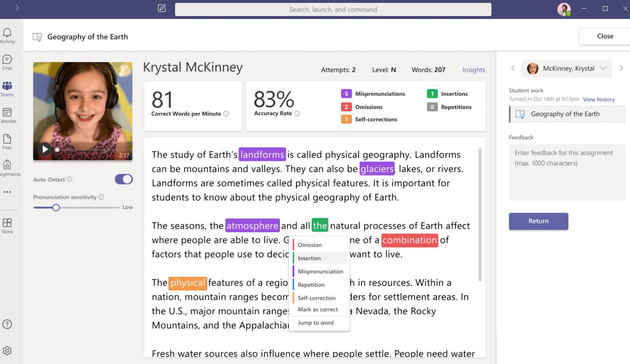Choose Mispronunciation from the context menu
The height and width of the screenshot is (364, 630).
[319, 271]
